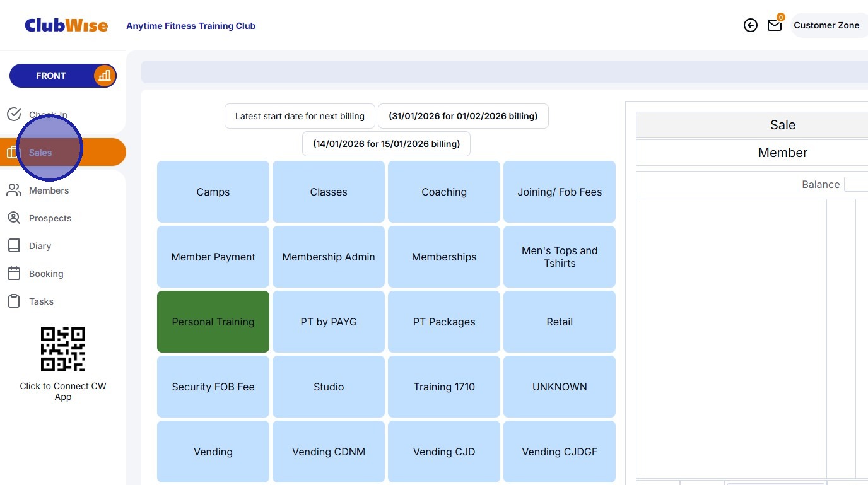The image size is (868, 485).
Task: Click the FRONT mode button
Action: 63,76
